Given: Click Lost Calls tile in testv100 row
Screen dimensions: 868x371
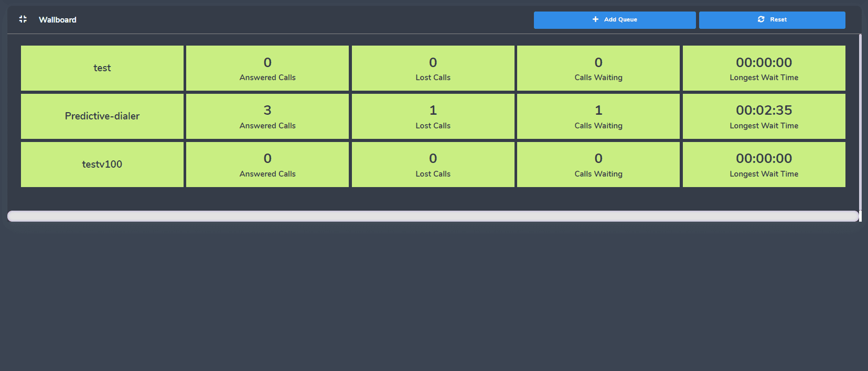Looking at the screenshot, I should tap(433, 165).
